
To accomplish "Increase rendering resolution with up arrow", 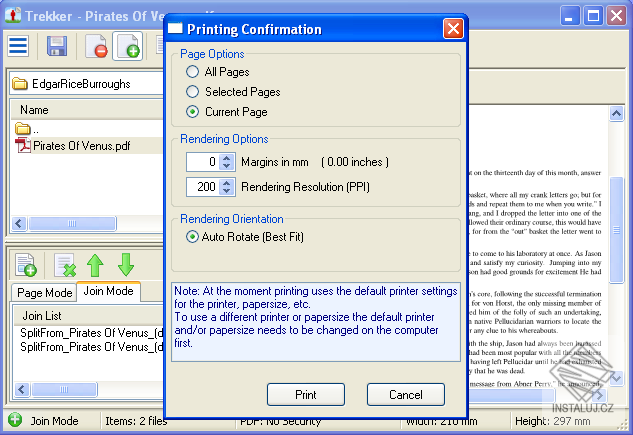I will click(226, 183).
